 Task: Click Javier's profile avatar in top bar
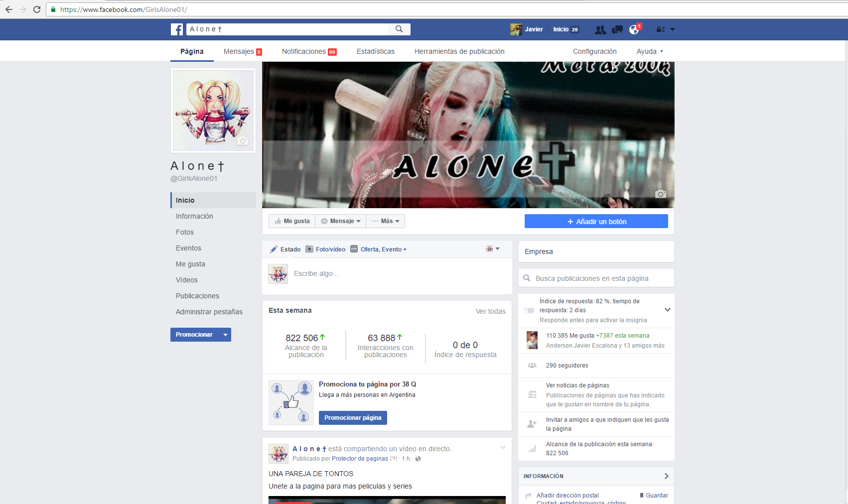pos(516,29)
